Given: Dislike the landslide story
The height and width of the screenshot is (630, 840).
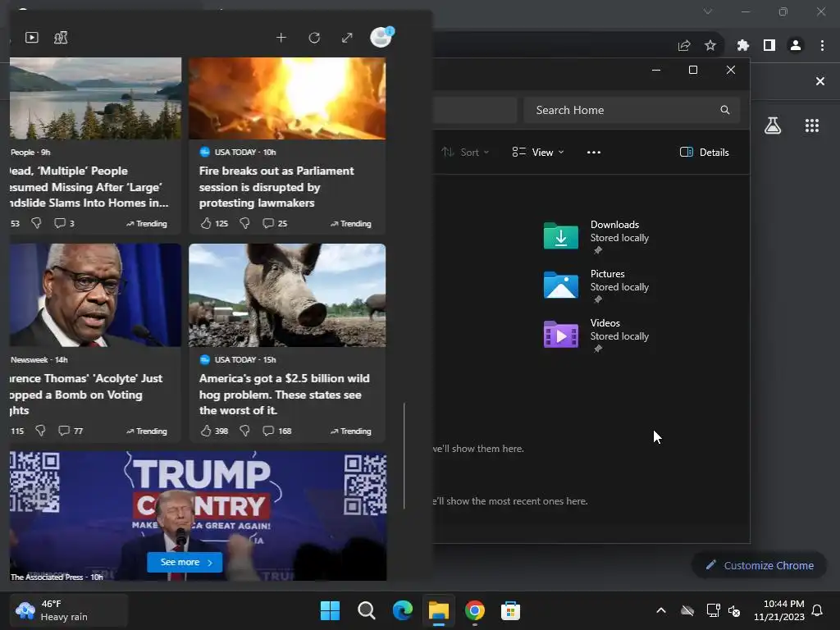Looking at the screenshot, I should tap(36, 223).
